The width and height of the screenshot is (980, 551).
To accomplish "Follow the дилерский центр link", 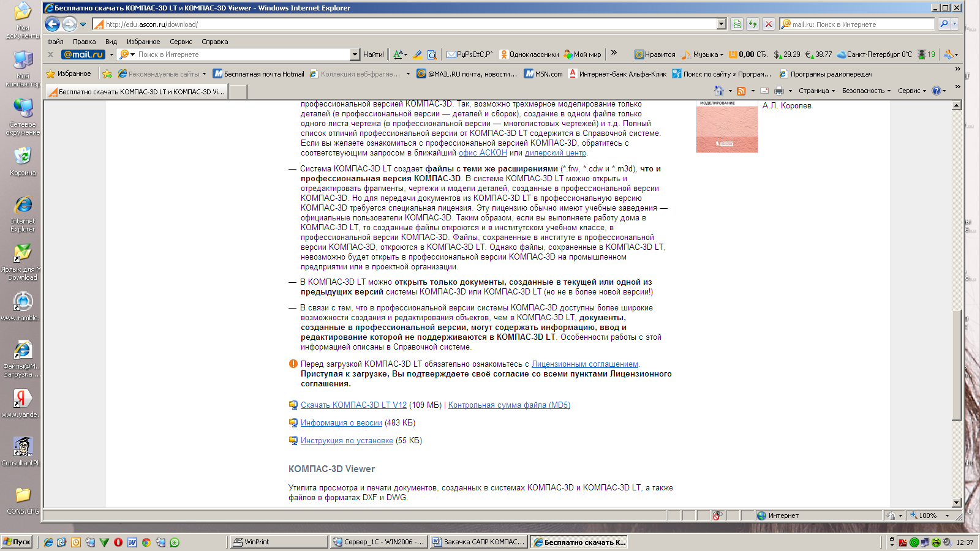I will click(555, 153).
